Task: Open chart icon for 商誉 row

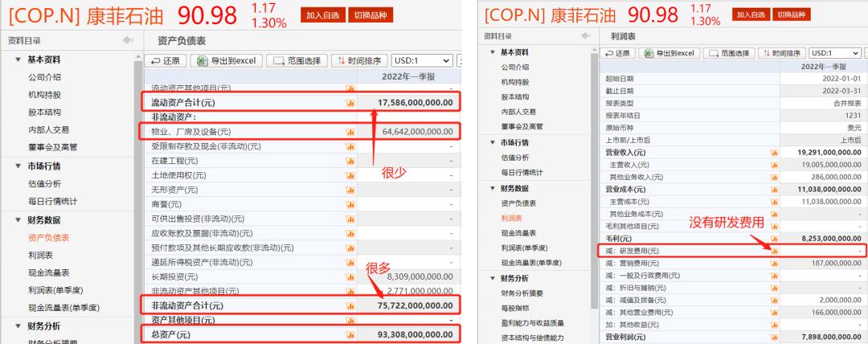Action: (350, 204)
